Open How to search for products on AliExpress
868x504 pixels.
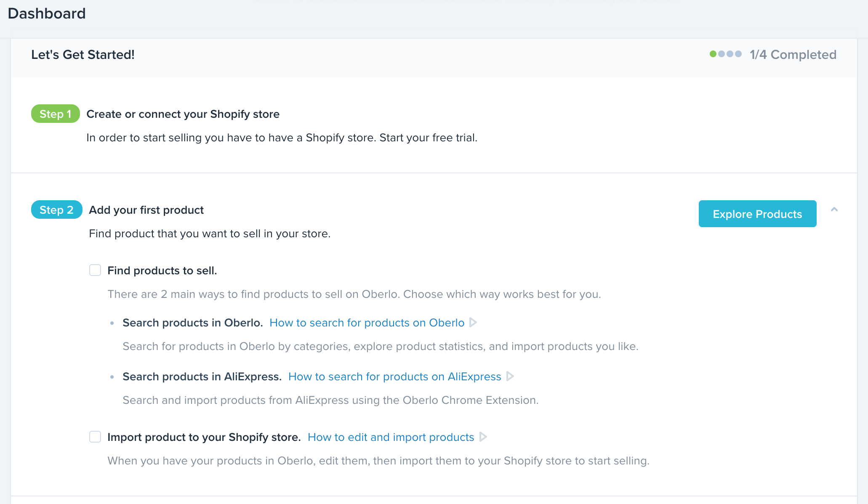pyautogui.click(x=394, y=377)
